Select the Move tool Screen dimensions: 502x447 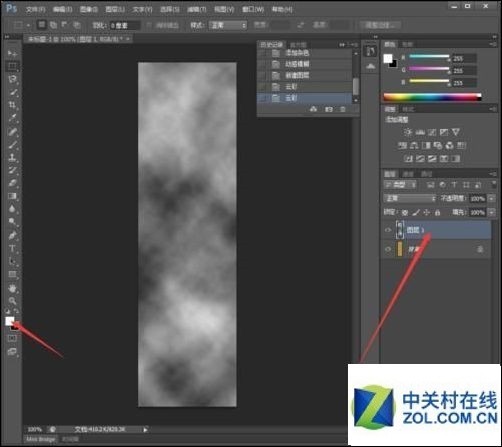pyautogui.click(x=12, y=53)
